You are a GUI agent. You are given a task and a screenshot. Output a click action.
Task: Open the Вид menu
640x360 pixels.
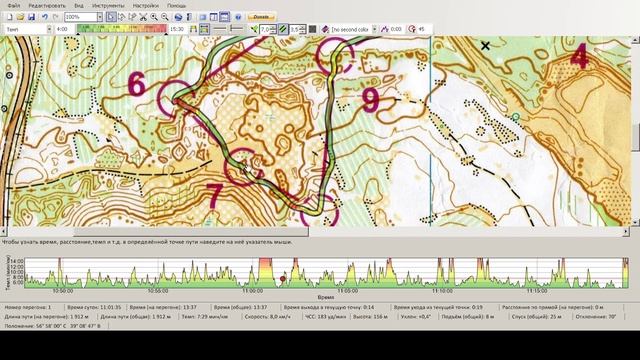click(x=79, y=6)
